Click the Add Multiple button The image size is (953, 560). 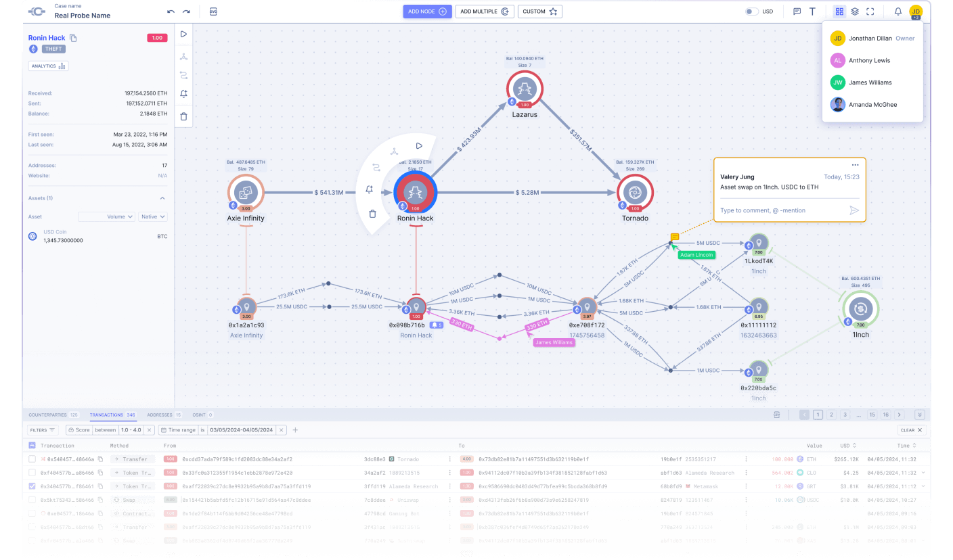[x=485, y=11]
